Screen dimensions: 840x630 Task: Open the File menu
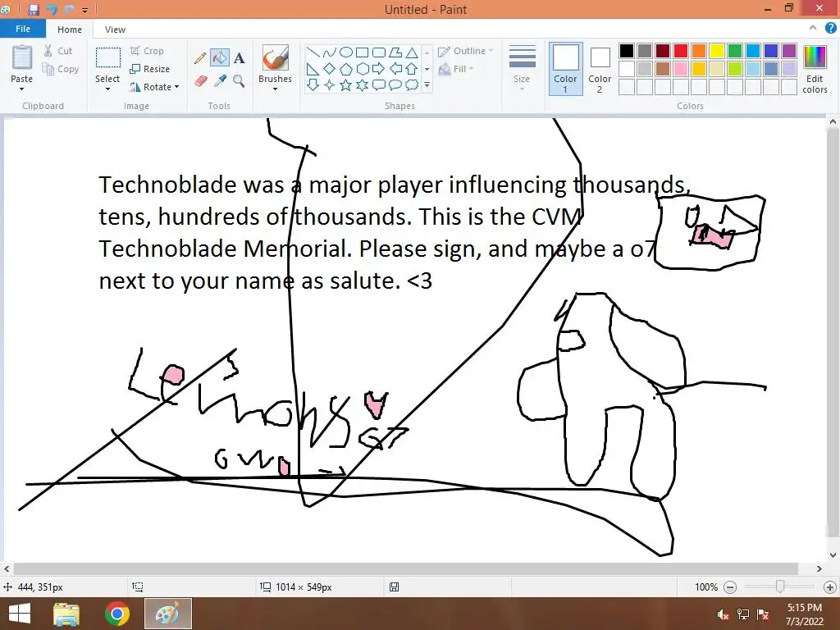(22, 29)
